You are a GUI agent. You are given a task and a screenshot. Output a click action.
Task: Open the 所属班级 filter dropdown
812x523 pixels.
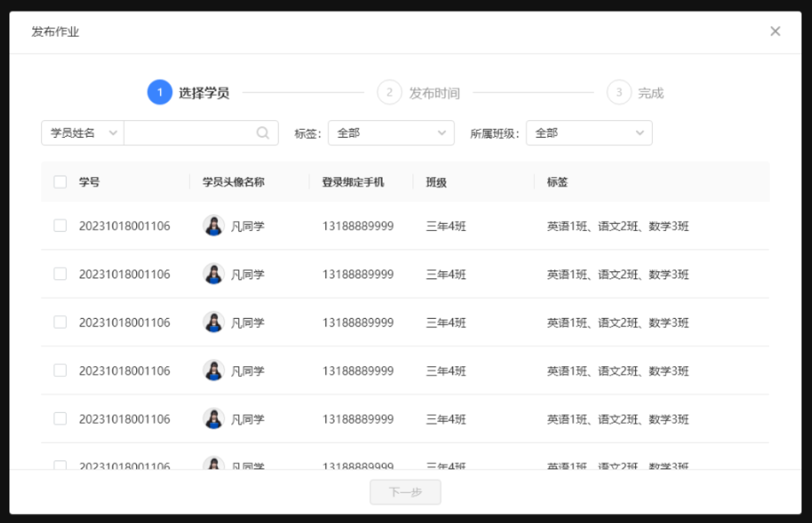tap(589, 132)
